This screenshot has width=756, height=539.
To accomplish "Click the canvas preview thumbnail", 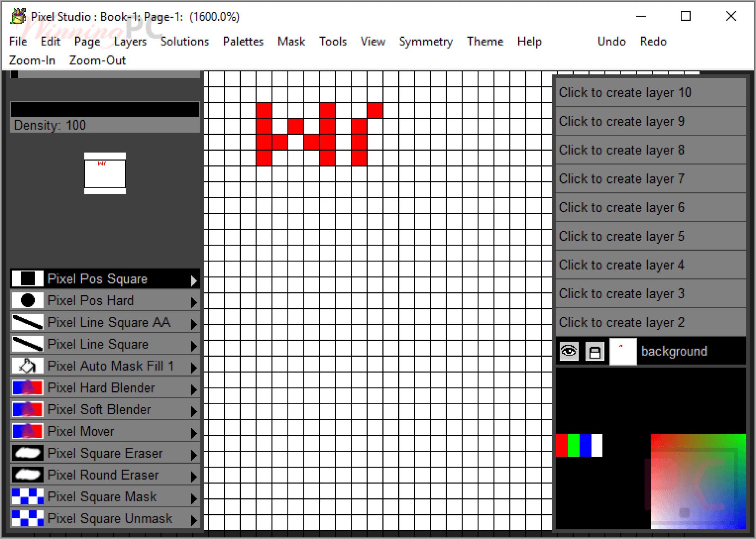I will coord(105,173).
